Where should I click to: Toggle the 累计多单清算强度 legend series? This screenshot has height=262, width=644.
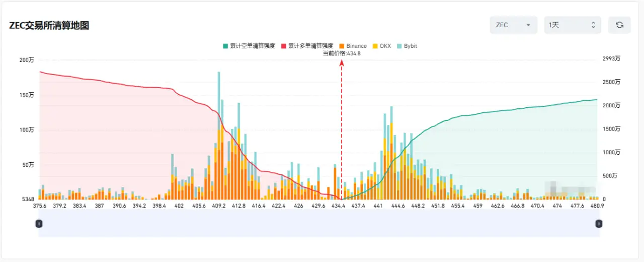pyautogui.click(x=307, y=46)
